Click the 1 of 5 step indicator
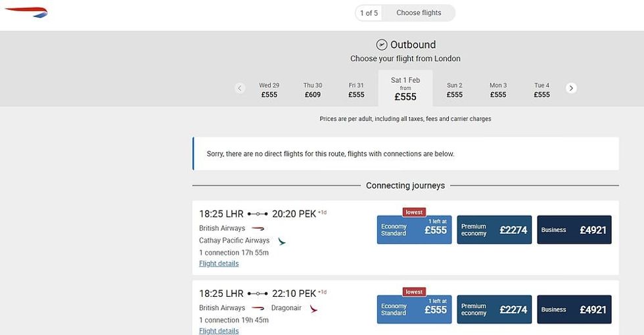The width and height of the screenshot is (644, 335). 369,13
